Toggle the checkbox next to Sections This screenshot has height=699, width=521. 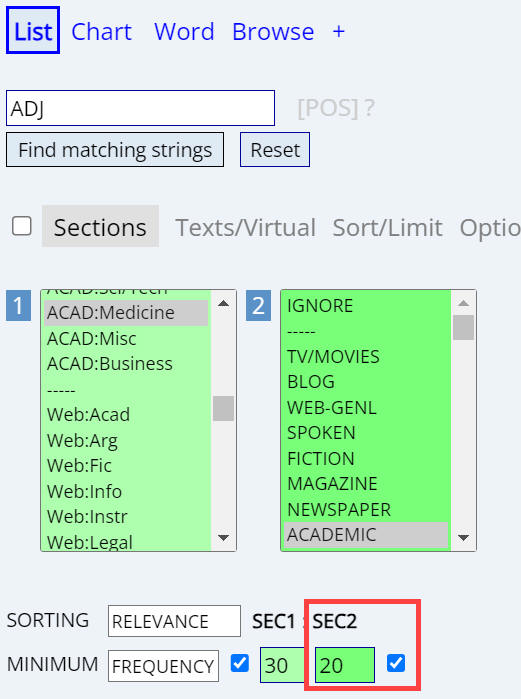[22, 226]
